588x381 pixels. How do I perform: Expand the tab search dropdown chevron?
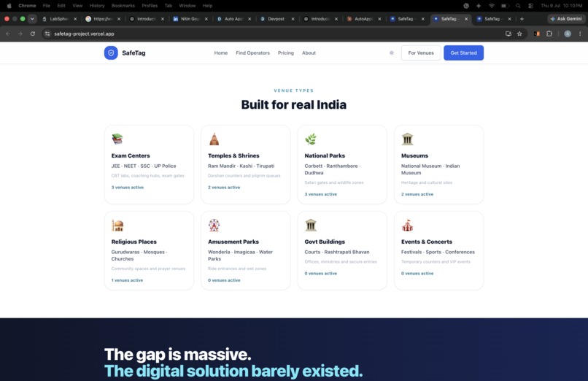[32, 19]
